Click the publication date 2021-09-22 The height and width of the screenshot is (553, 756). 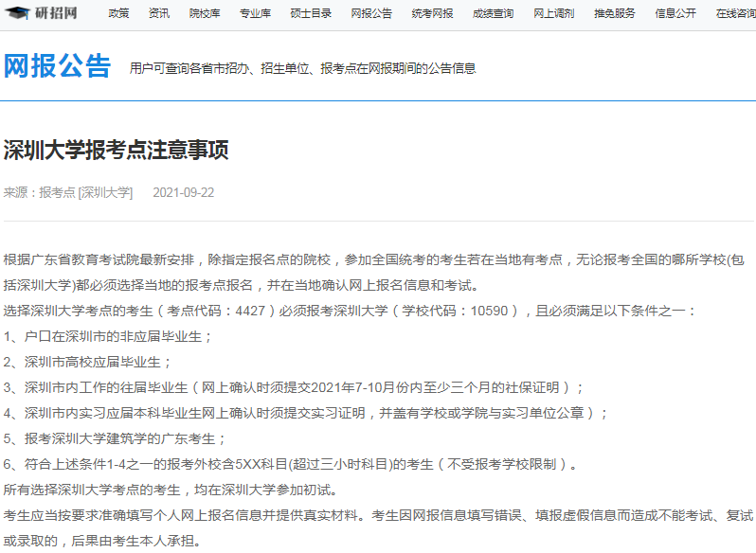click(x=183, y=192)
